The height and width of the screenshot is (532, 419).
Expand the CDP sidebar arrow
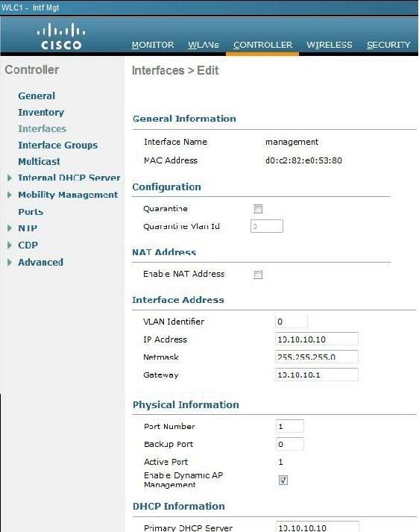10,245
